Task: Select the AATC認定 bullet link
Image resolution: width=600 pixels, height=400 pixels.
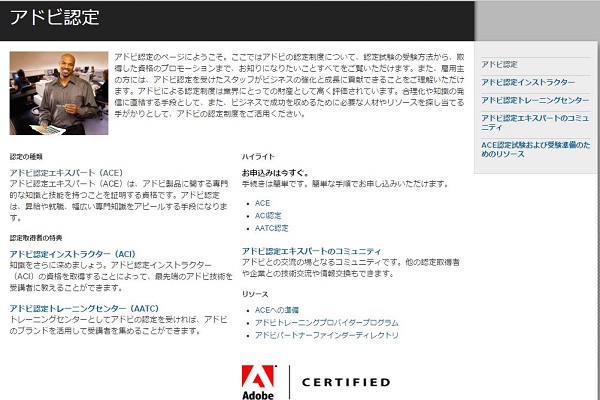Action: (x=272, y=227)
